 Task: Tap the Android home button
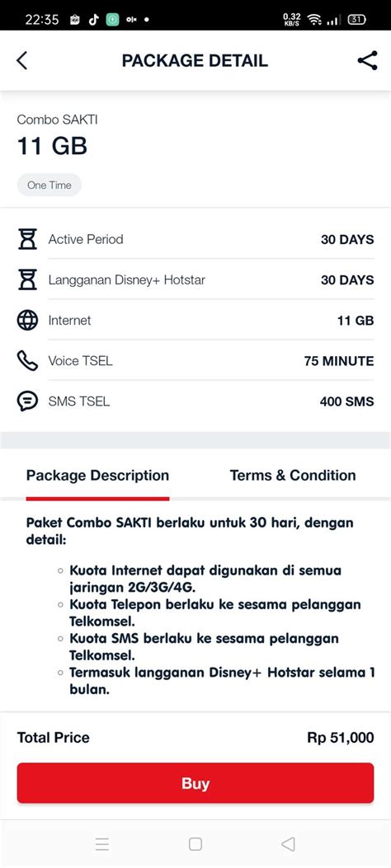(x=195, y=843)
